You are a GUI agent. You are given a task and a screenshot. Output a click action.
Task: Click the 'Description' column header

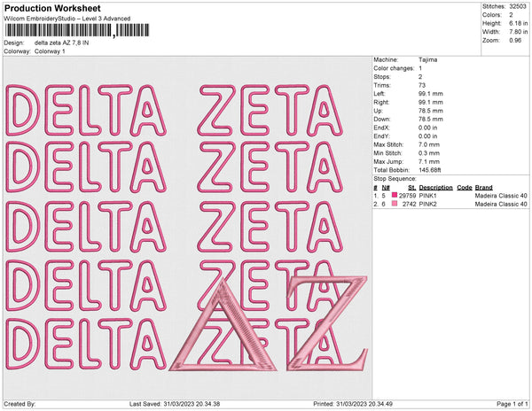pos(435,188)
